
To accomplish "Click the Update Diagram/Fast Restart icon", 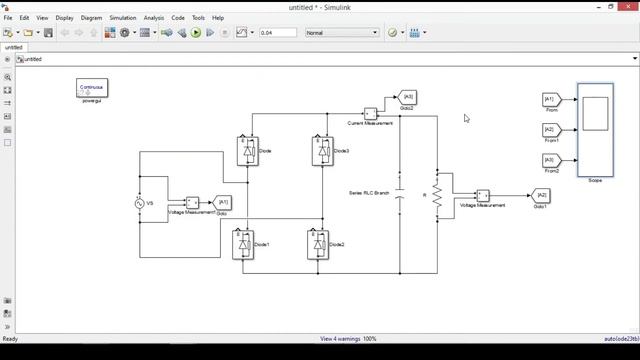I will 167,33.
